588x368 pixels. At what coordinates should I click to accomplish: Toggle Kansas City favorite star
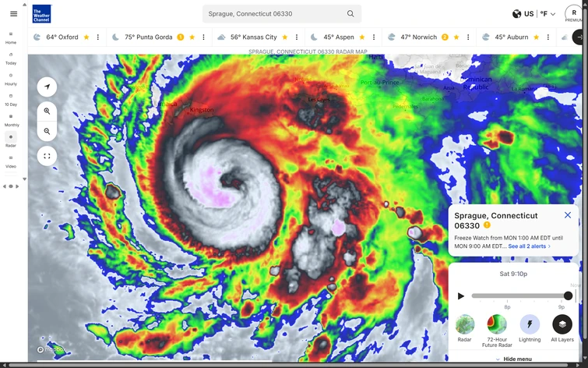(x=284, y=37)
